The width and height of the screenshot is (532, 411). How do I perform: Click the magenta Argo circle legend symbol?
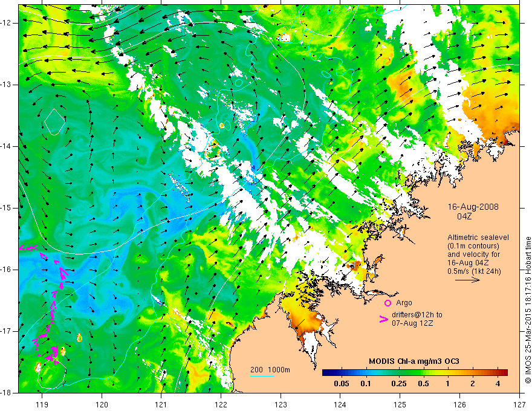[x=388, y=303]
